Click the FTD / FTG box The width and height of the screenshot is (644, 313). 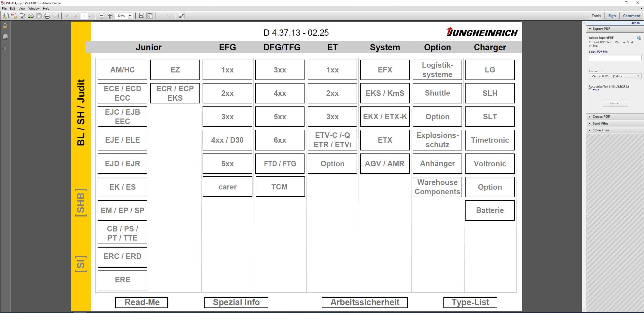(x=280, y=164)
